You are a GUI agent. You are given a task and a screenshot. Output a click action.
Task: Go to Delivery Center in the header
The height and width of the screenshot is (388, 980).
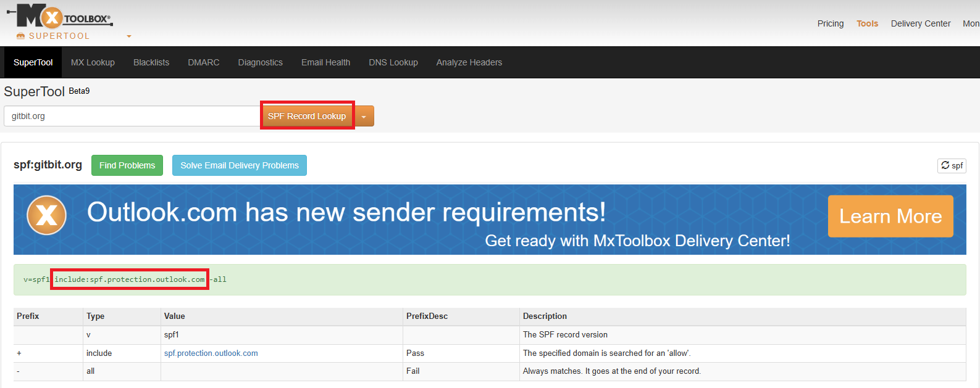click(921, 23)
